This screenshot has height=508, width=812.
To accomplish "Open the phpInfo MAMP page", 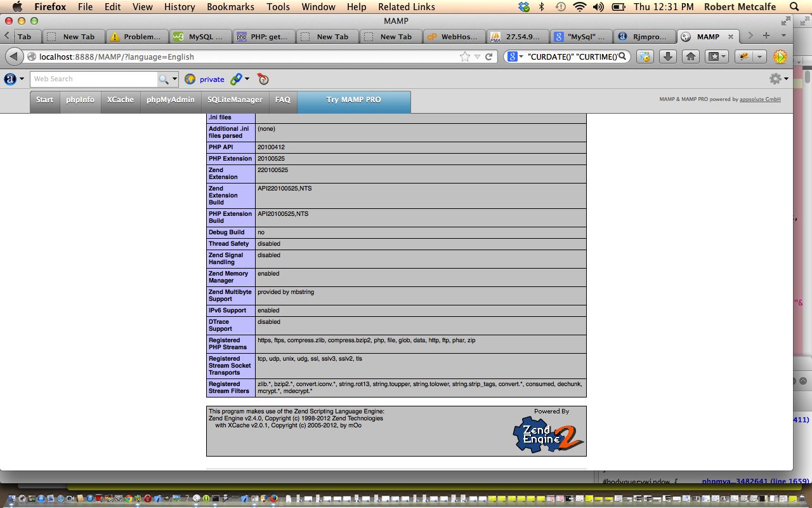I will tap(81, 102).
